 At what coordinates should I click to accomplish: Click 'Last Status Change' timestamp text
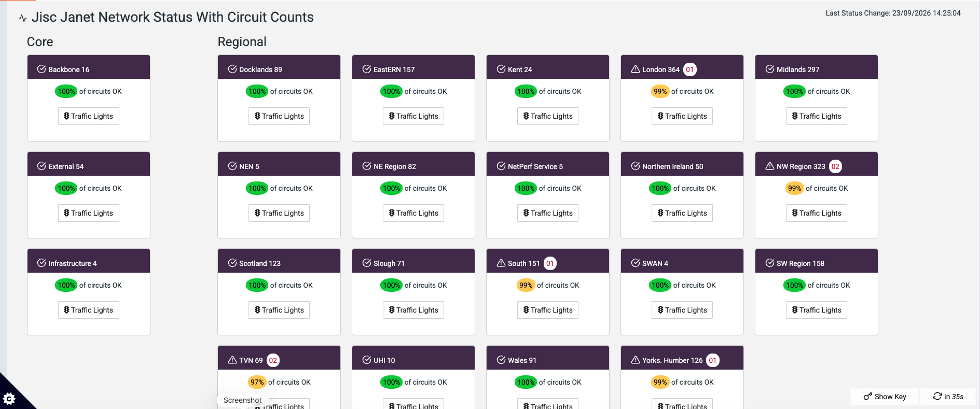[x=893, y=13]
